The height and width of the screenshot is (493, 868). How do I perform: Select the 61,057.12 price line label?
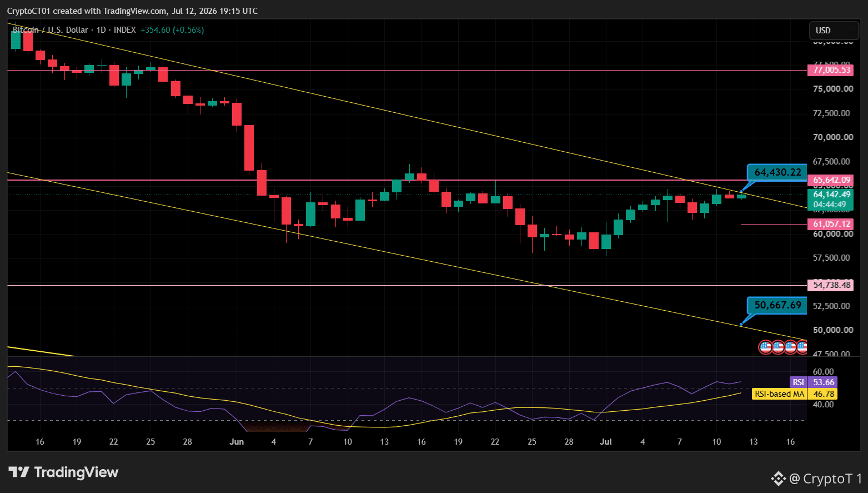click(830, 224)
